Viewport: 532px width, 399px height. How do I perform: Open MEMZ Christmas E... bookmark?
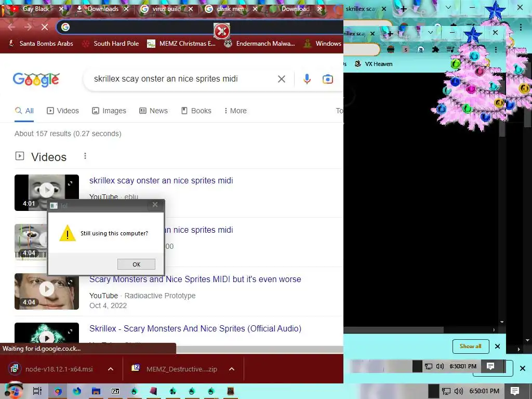coord(181,44)
